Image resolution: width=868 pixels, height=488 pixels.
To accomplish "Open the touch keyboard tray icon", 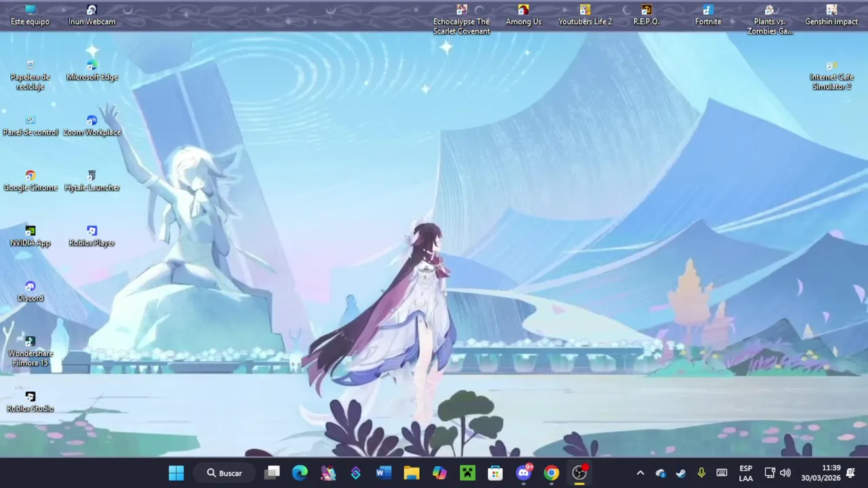I will click(x=722, y=473).
